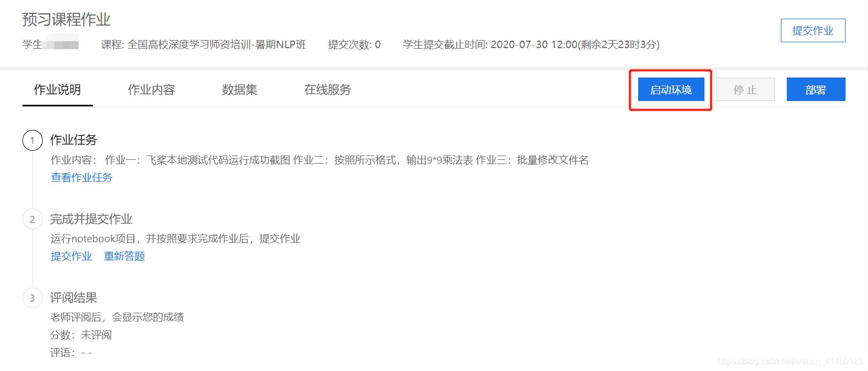Viewport: 868px width, 371px height.
Task: Click the 完成并提交作业 step heading
Action: click(91, 219)
